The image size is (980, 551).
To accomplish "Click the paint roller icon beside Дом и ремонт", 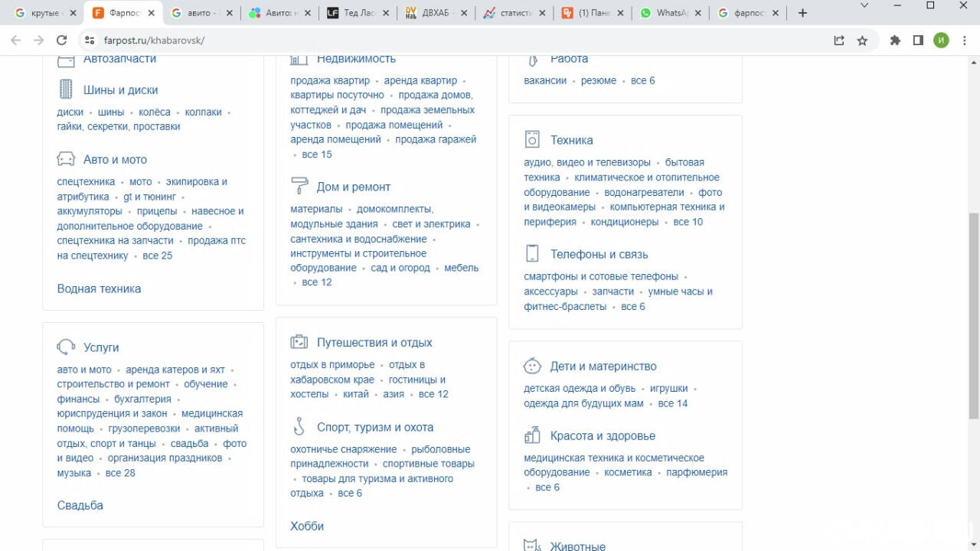I will tap(299, 186).
